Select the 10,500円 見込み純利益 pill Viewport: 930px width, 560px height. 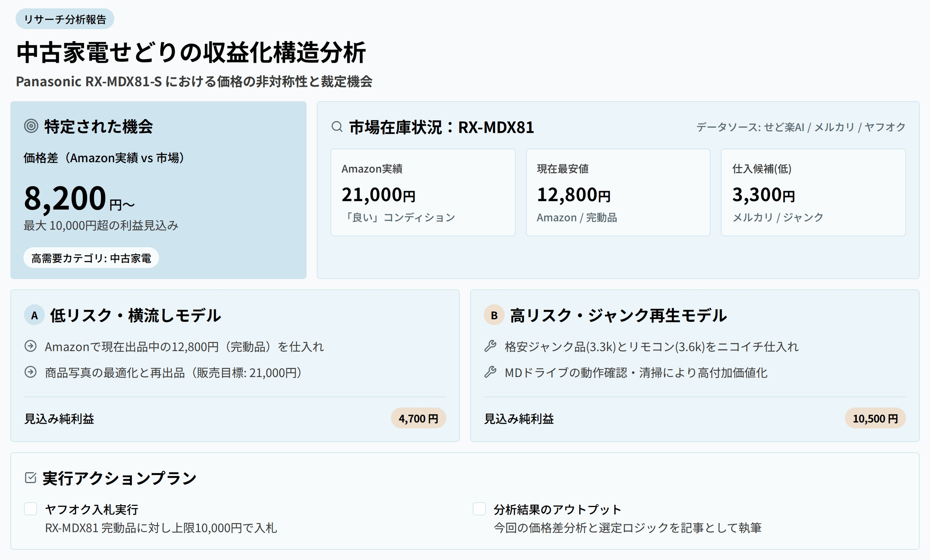click(875, 418)
